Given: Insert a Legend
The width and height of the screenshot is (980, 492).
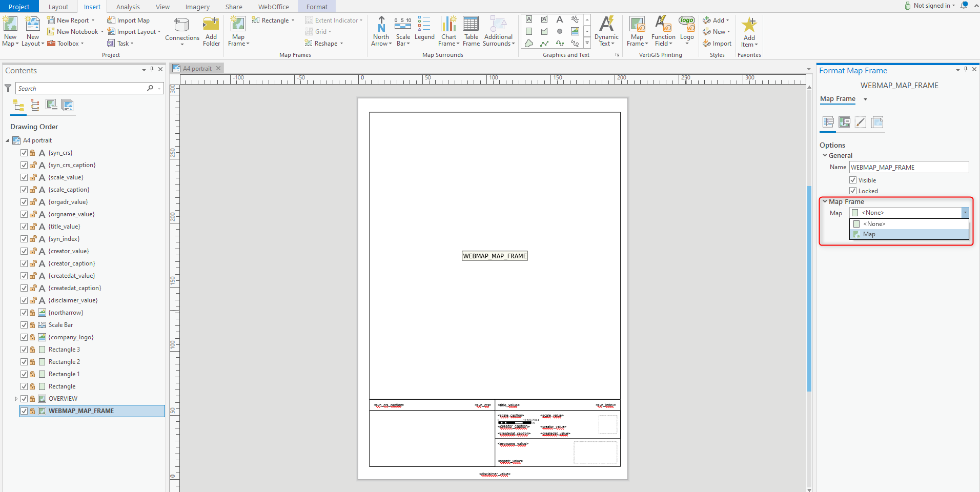Looking at the screenshot, I should coord(424,31).
